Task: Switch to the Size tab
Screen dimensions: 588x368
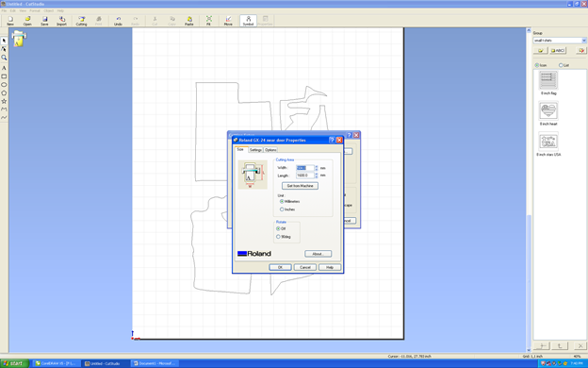Action: point(240,149)
